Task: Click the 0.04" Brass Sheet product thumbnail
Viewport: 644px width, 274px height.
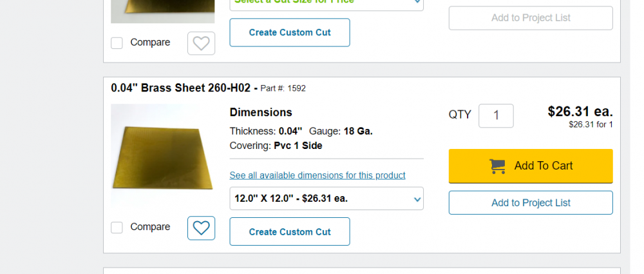Action: click(163, 156)
